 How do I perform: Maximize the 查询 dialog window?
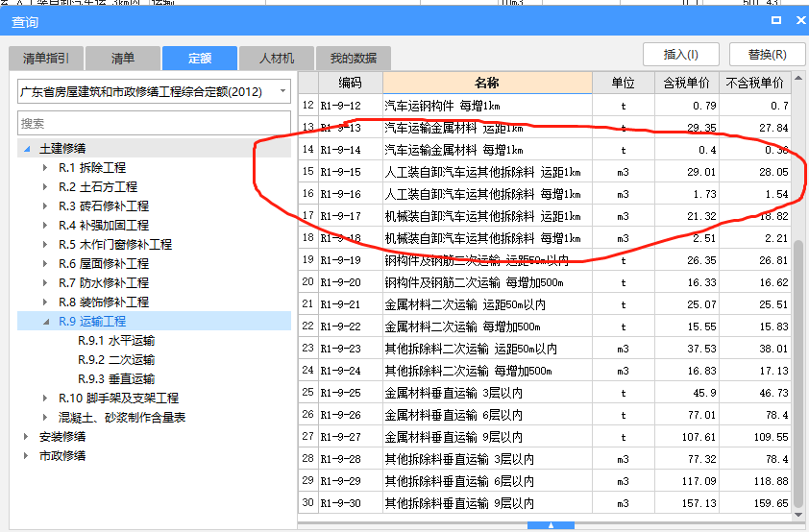click(776, 20)
